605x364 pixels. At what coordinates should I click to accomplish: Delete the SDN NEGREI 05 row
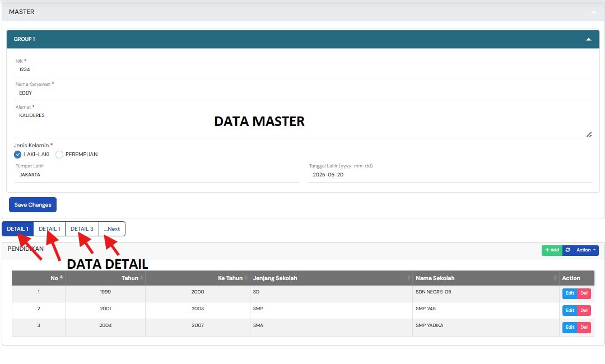coord(584,293)
